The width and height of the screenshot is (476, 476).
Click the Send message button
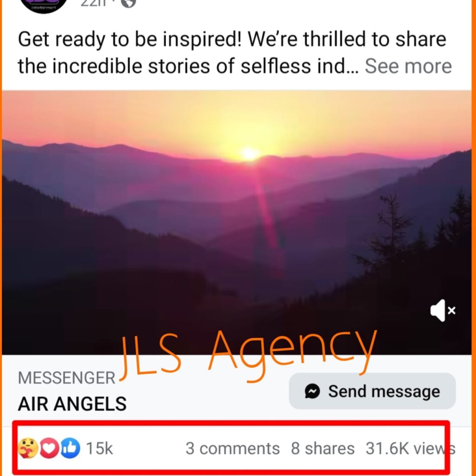tap(372, 391)
